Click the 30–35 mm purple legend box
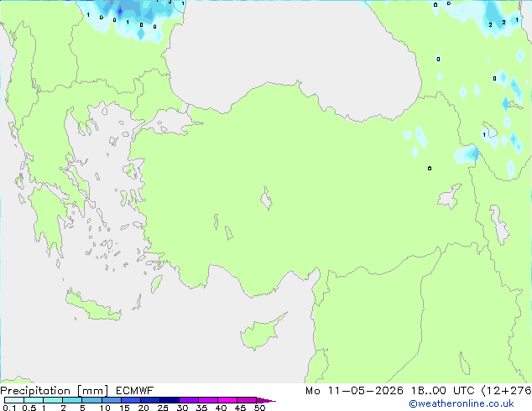Viewport: 532px width, 411px height. [189, 400]
